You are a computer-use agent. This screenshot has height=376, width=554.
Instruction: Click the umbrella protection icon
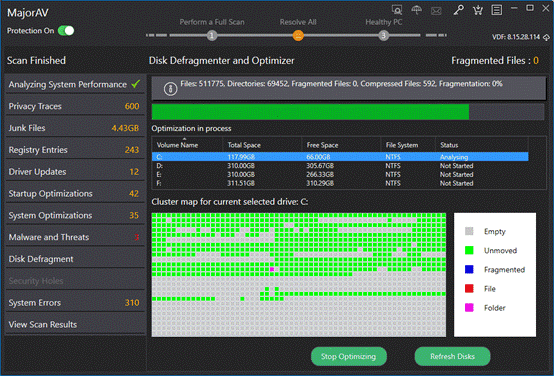417,10
